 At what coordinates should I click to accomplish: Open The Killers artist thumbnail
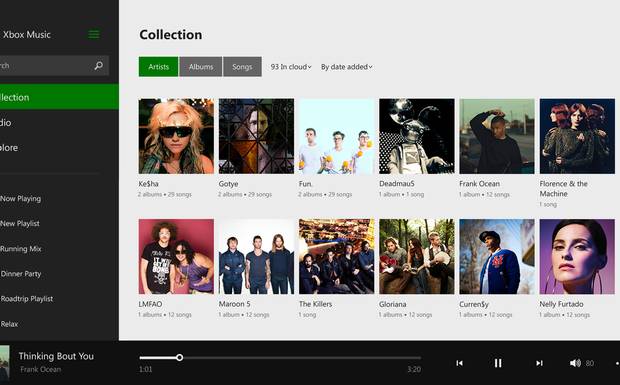(337, 257)
